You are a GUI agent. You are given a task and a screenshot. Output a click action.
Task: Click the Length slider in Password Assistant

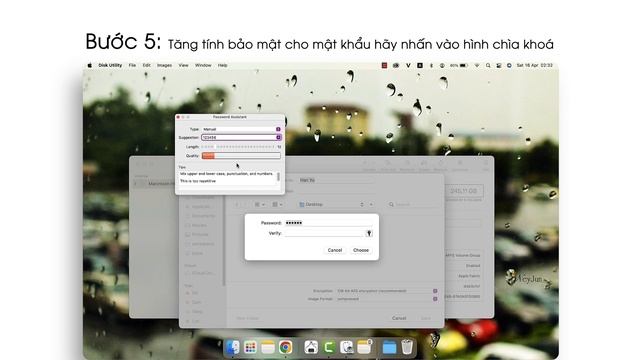tap(238, 147)
